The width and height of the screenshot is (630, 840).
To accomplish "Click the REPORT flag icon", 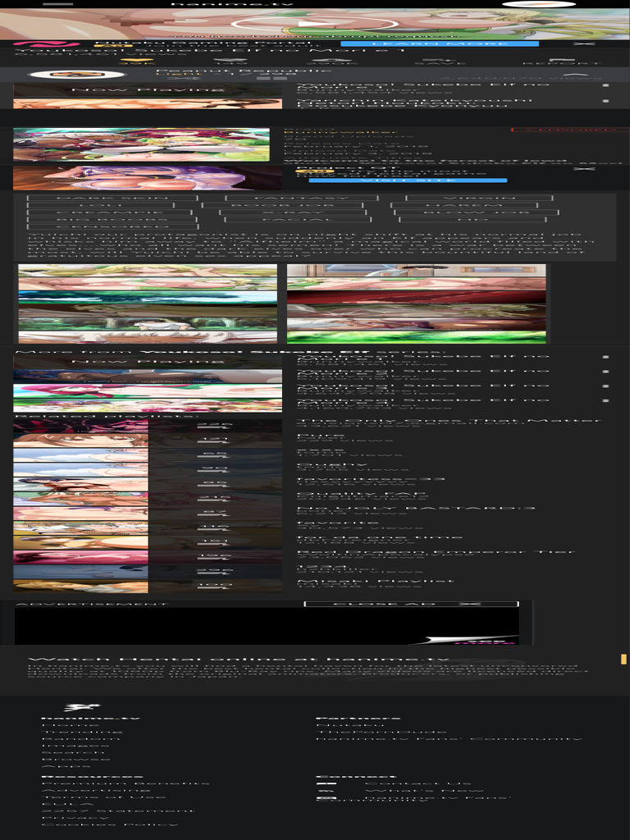I will click(x=562, y=61).
